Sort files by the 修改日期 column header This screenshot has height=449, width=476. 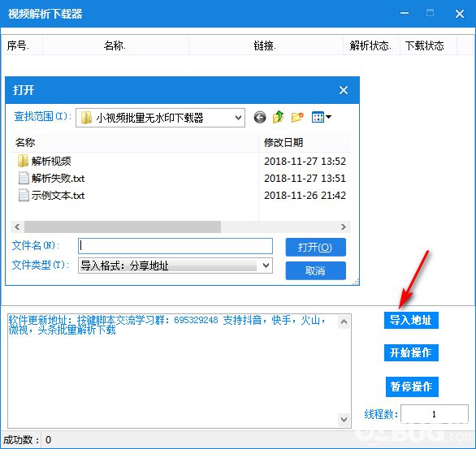305,143
